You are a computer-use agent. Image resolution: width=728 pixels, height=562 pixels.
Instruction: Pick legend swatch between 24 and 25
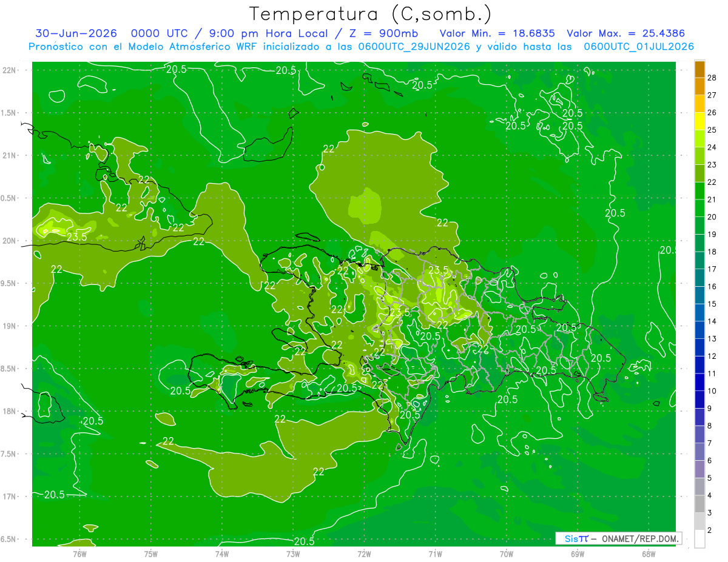[699, 139]
